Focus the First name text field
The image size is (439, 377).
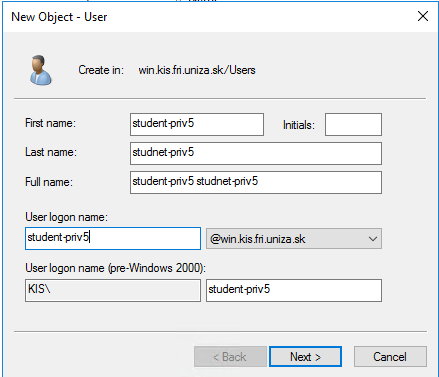coord(197,124)
